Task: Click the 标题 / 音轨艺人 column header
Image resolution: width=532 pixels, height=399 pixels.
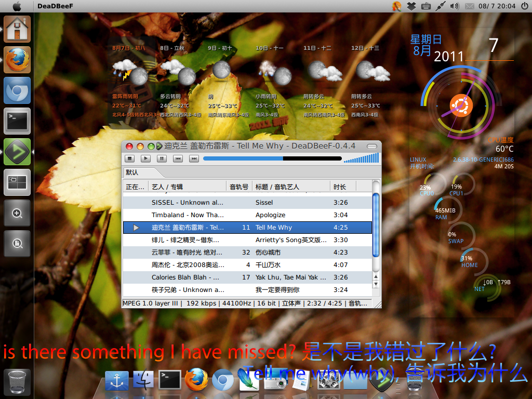Action: pos(291,187)
